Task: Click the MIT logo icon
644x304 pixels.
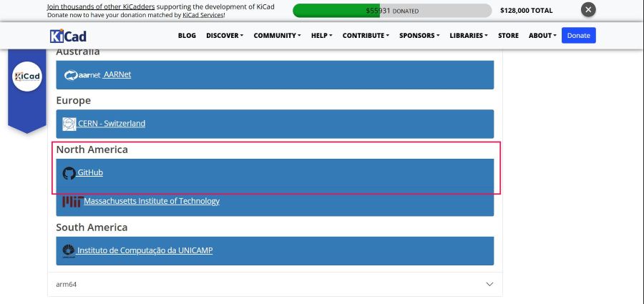Action: 73,201
